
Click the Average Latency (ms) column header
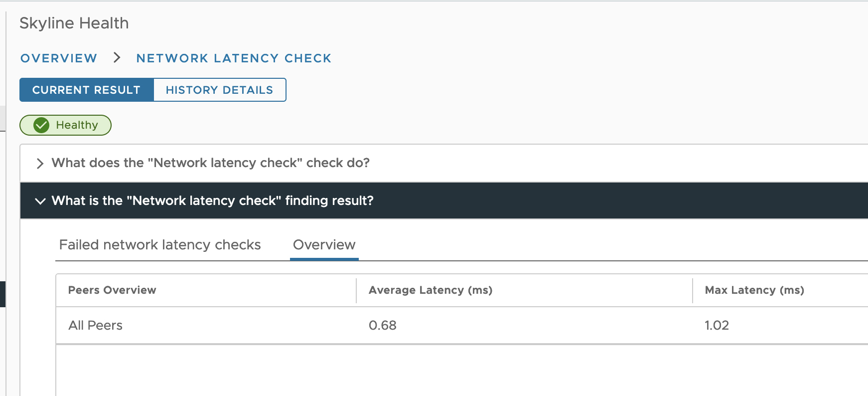tap(430, 290)
